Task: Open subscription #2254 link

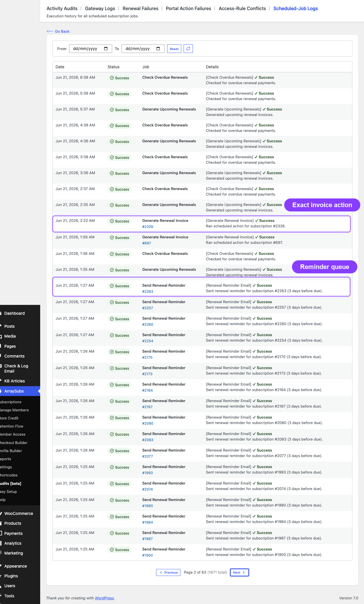Action: click(148, 341)
